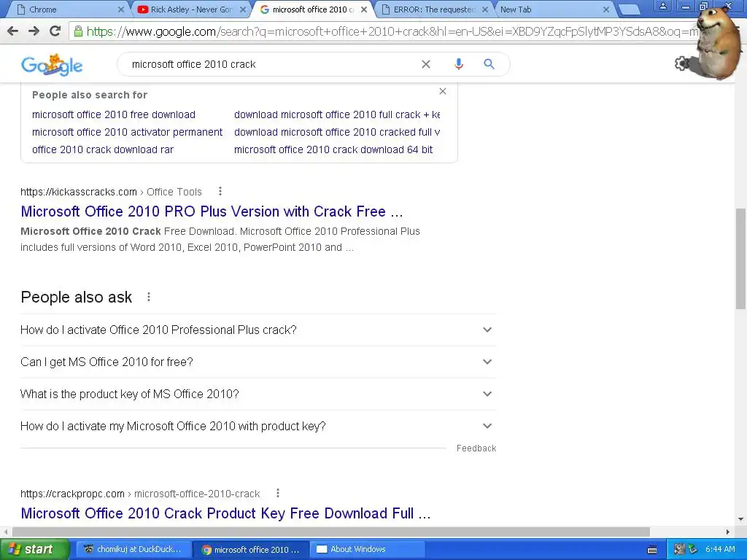The image size is (747, 560).
Task: Open a new tab with the new tab button
Action: (629, 9)
